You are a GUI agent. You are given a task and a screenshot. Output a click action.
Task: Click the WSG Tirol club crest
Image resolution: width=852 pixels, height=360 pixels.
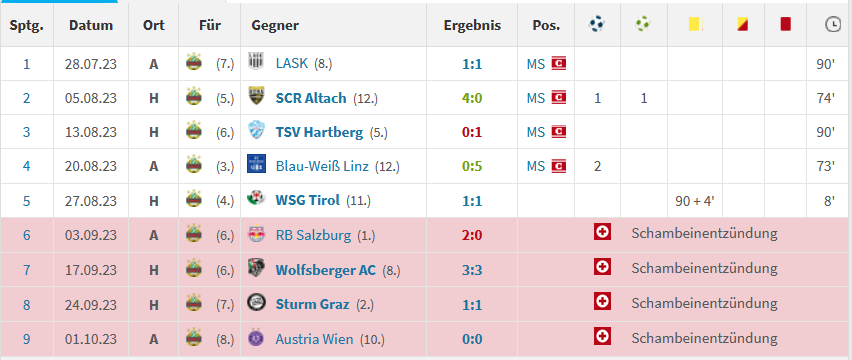256,199
